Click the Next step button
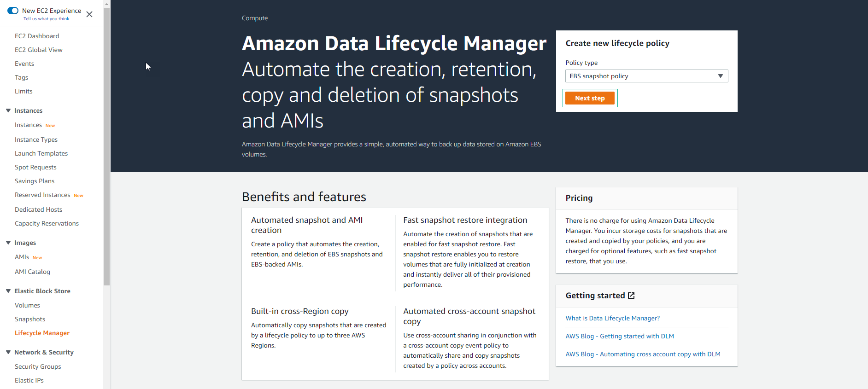The image size is (868, 389). [590, 98]
